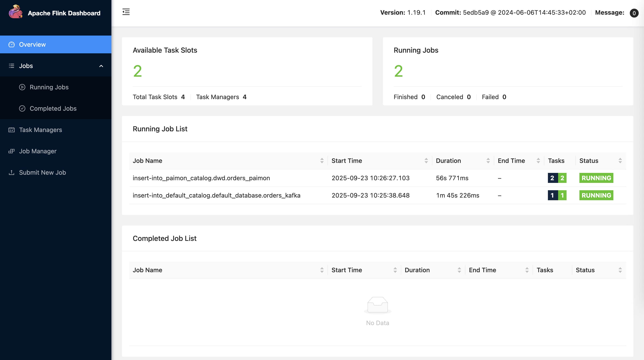
Task: Sort running jobs by Start Time
Action: coord(426,161)
